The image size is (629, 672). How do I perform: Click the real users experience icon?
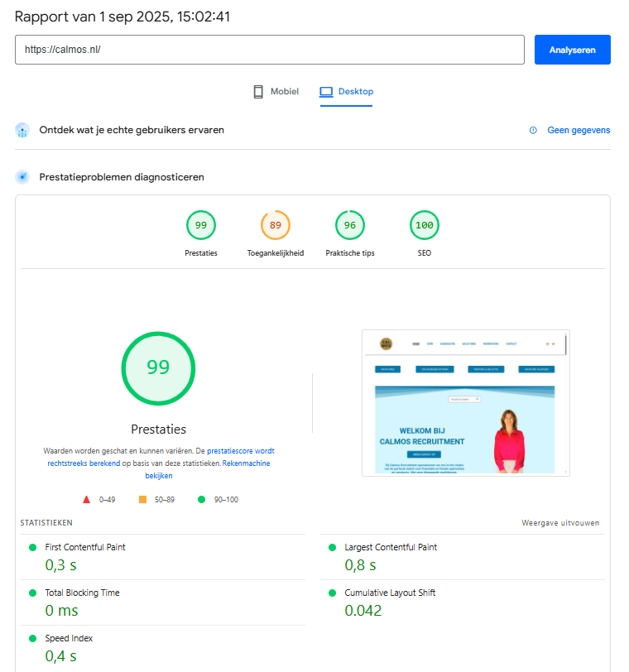coord(22,131)
